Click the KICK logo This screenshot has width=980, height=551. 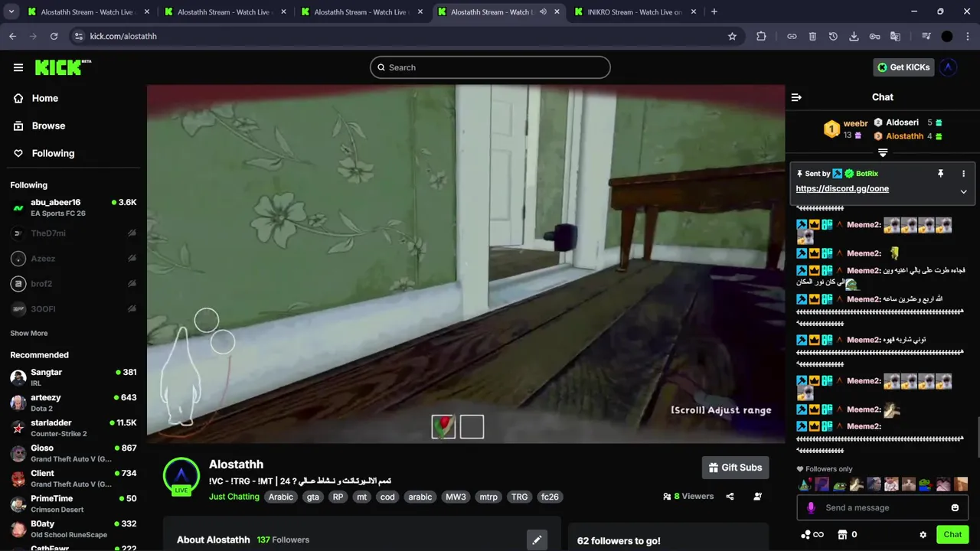pyautogui.click(x=63, y=67)
